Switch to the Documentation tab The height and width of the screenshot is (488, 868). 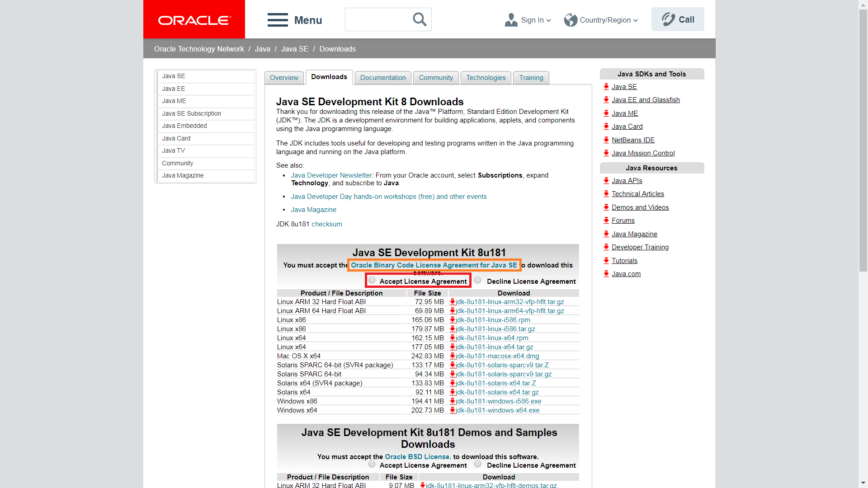[x=383, y=78]
